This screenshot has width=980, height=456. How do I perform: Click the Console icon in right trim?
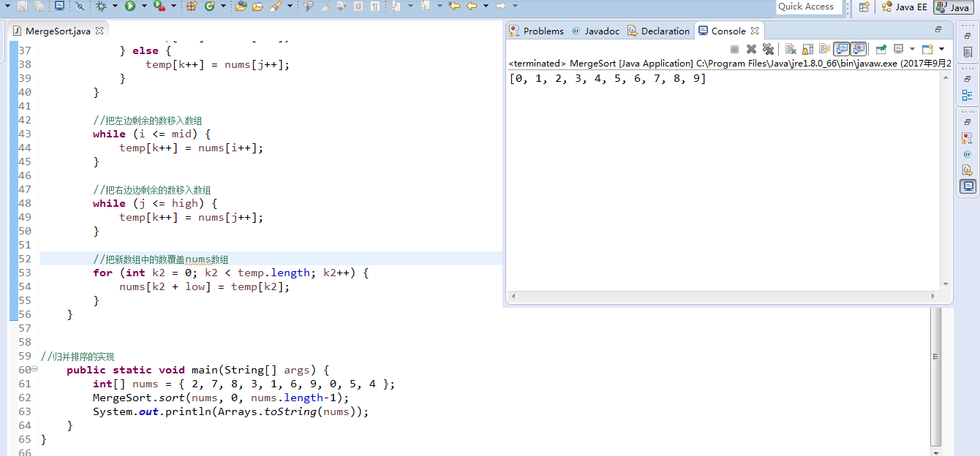(968, 186)
